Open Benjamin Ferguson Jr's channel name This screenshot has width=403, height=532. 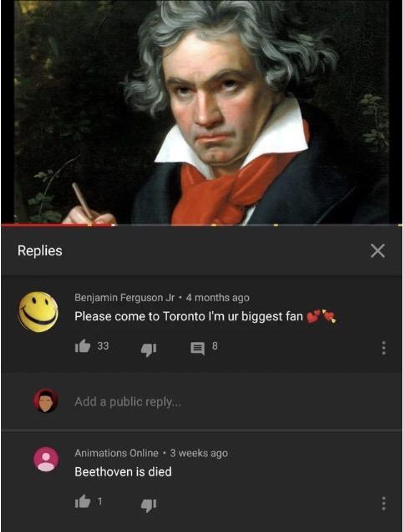click(125, 298)
